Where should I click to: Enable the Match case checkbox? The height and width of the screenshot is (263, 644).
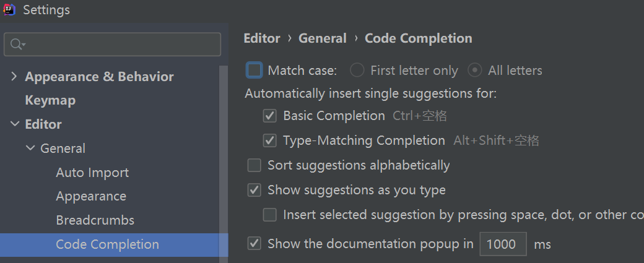[255, 71]
